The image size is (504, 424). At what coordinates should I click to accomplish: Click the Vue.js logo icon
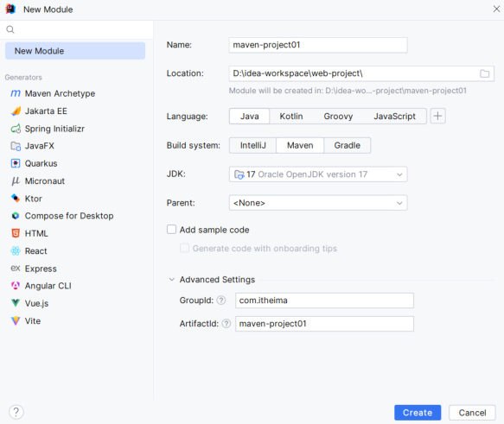(x=16, y=303)
